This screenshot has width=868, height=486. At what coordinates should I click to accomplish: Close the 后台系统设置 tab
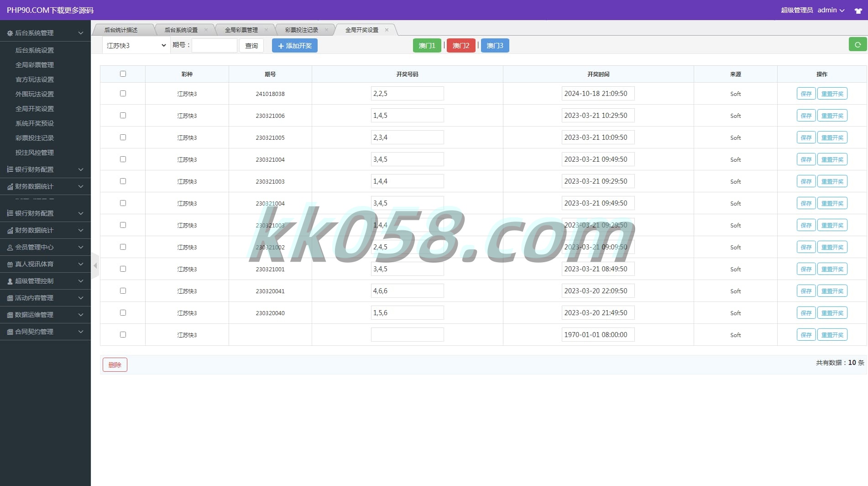coord(206,30)
